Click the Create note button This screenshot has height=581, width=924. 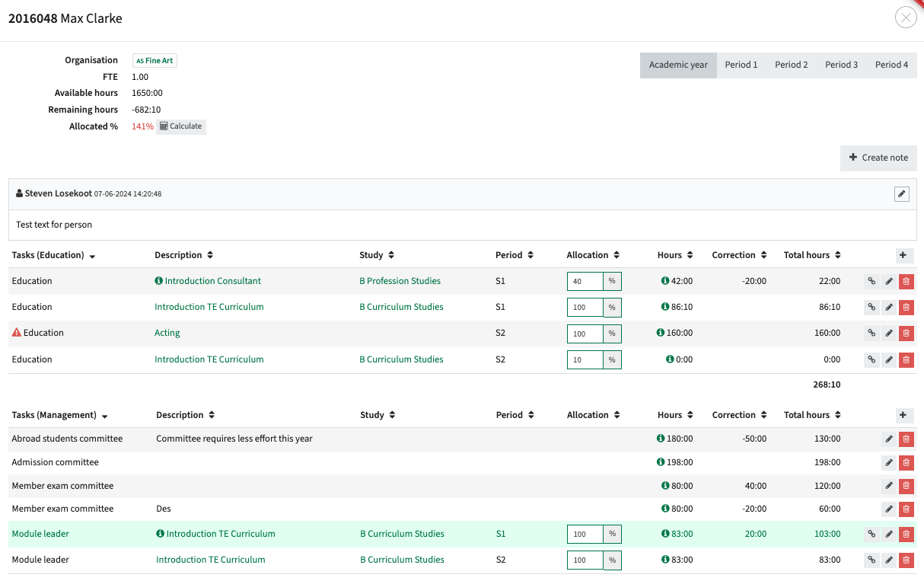(878, 158)
